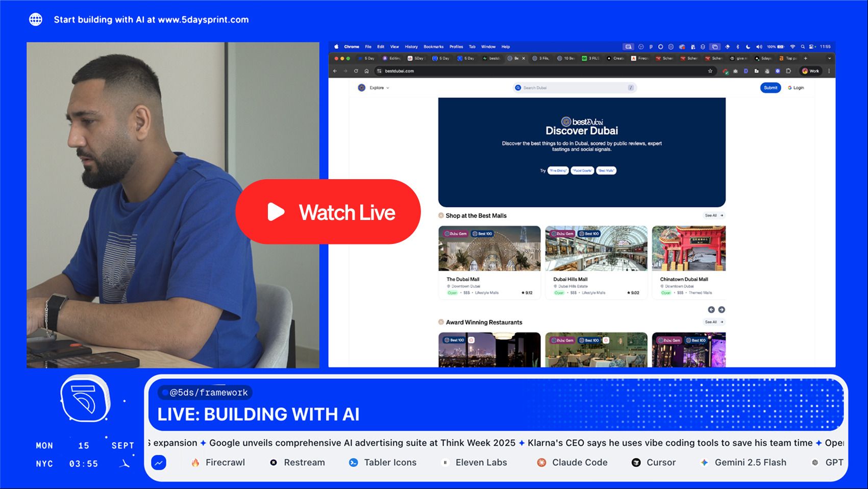Select the Padel Courts suggestion chip

(583, 170)
